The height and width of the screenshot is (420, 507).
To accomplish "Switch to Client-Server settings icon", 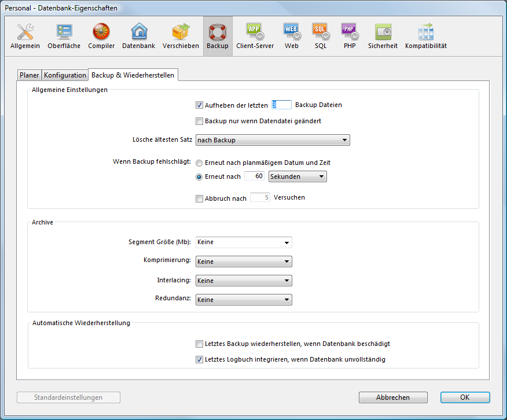I will 255,36.
